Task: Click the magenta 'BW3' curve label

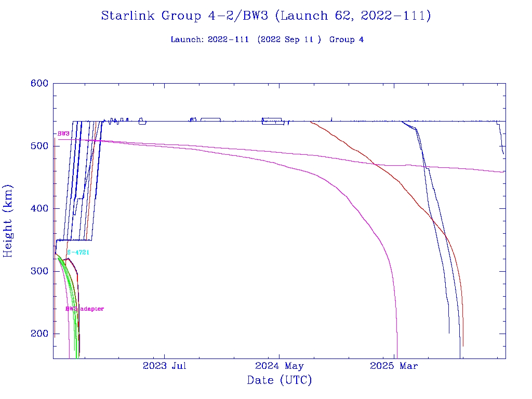Action: click(x=63, y=134)
